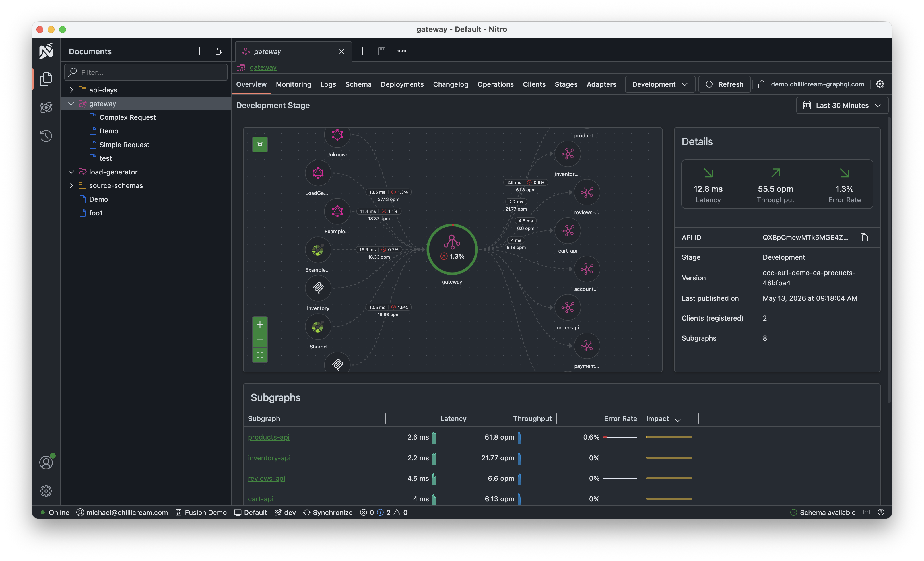Open the user account icon
The width and height of the screenshot is (924, 561).
[46, 462]
